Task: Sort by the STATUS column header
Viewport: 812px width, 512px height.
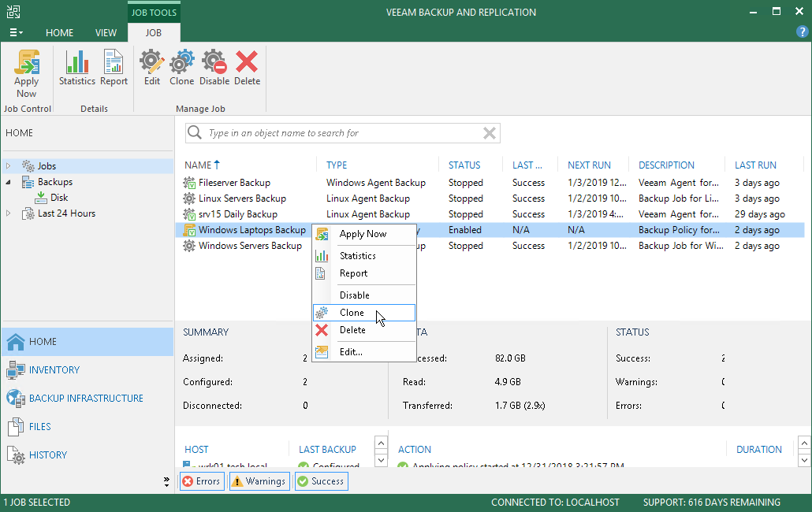Action: [x=464, y=165]
